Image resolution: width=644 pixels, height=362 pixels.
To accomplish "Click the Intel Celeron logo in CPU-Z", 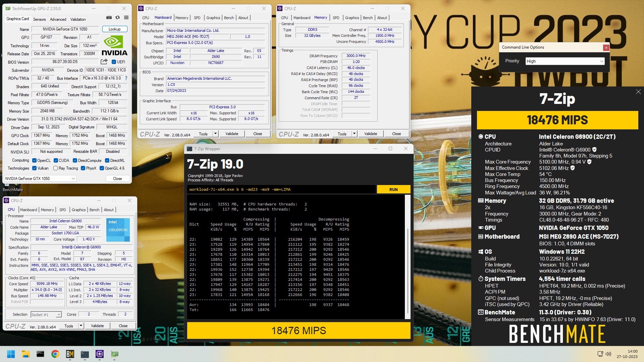I will 118,230.
